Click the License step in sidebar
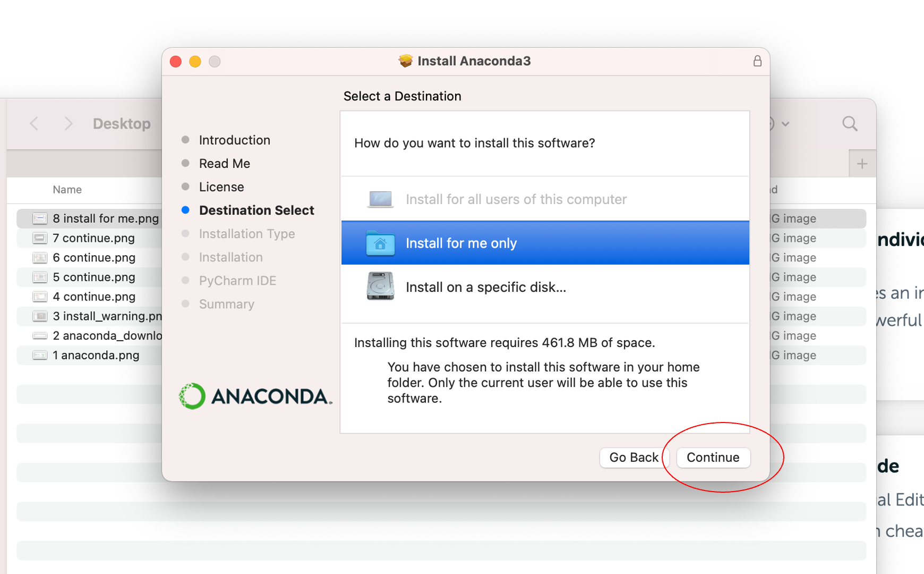This screenshot has height=574, width=924. click(221, 187)
